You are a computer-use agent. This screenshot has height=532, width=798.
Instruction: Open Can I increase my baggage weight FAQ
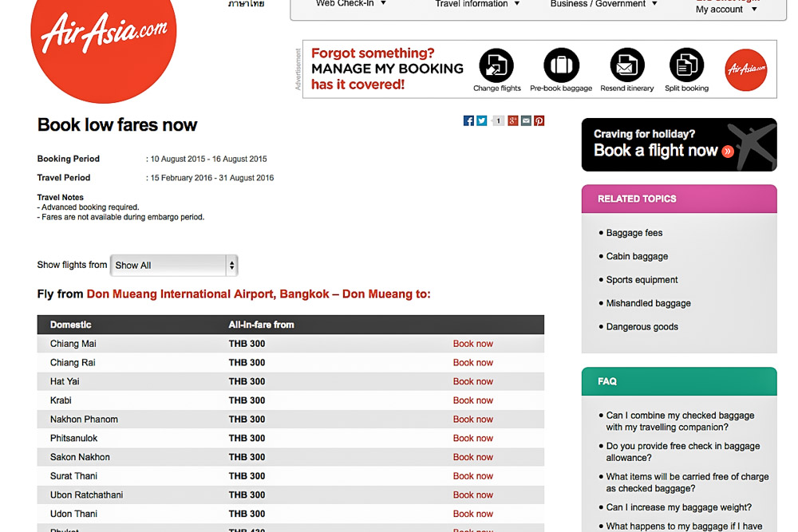[678, 507]
